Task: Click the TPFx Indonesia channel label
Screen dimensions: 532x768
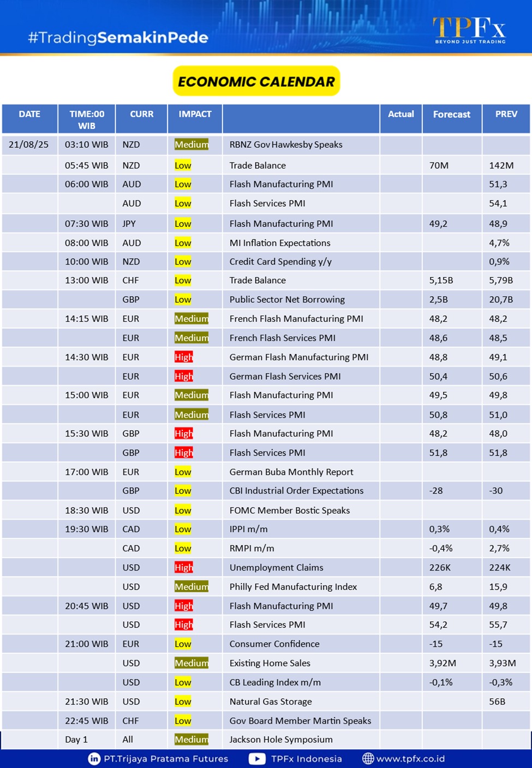Action: (x=306, y=759)
